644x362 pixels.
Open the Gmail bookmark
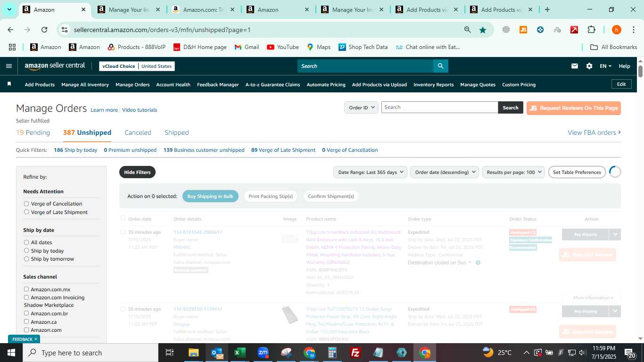pos(247,47)
